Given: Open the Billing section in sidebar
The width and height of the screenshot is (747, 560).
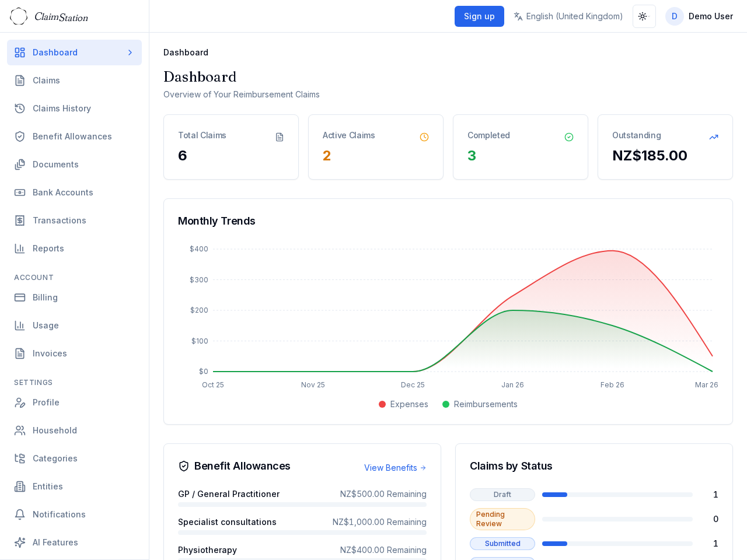Looking at the screenshot, I should (x=45, y=297).
